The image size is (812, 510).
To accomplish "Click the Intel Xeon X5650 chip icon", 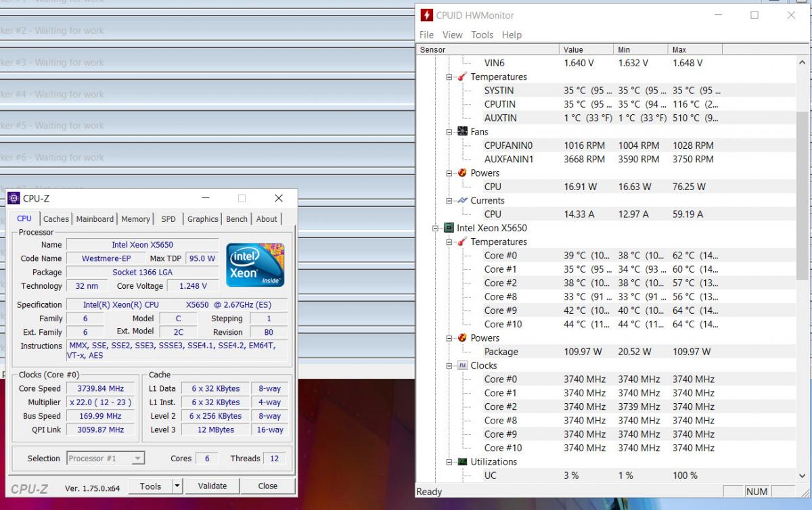I will [x=448, y=228].
